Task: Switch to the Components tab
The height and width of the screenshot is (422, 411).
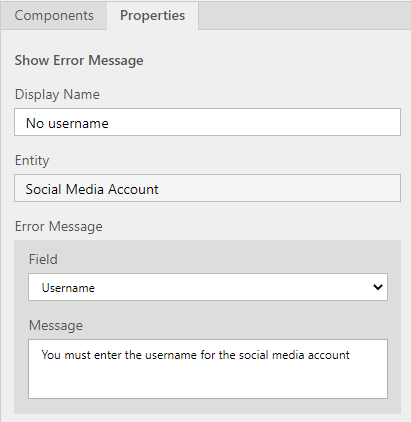Action: pyautogui.click(x=54, y=15)
